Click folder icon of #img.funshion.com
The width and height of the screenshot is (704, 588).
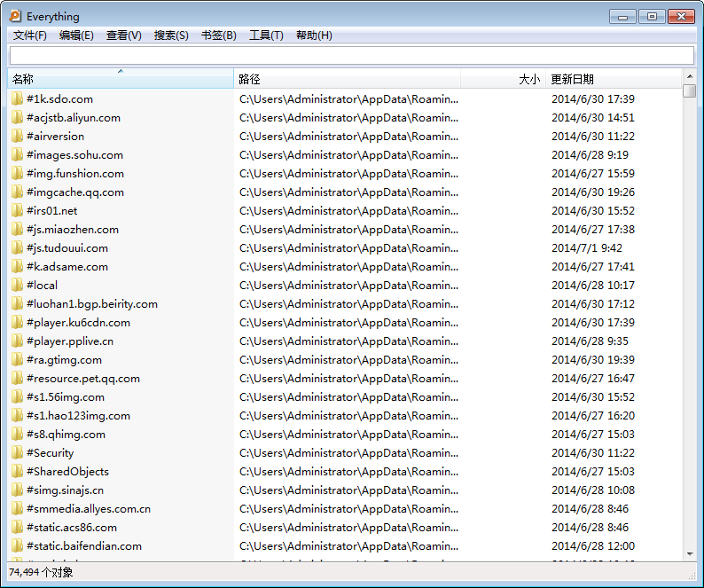17,174
